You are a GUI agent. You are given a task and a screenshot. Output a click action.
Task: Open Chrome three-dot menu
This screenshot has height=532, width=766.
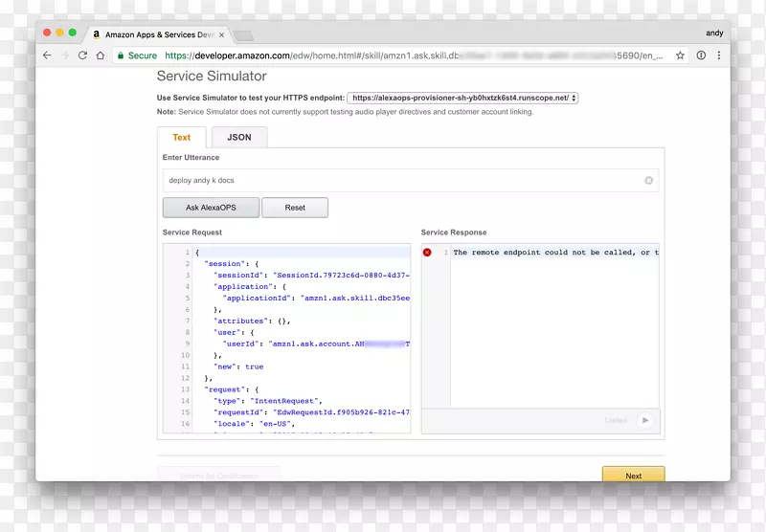click(x=718, y=55)
